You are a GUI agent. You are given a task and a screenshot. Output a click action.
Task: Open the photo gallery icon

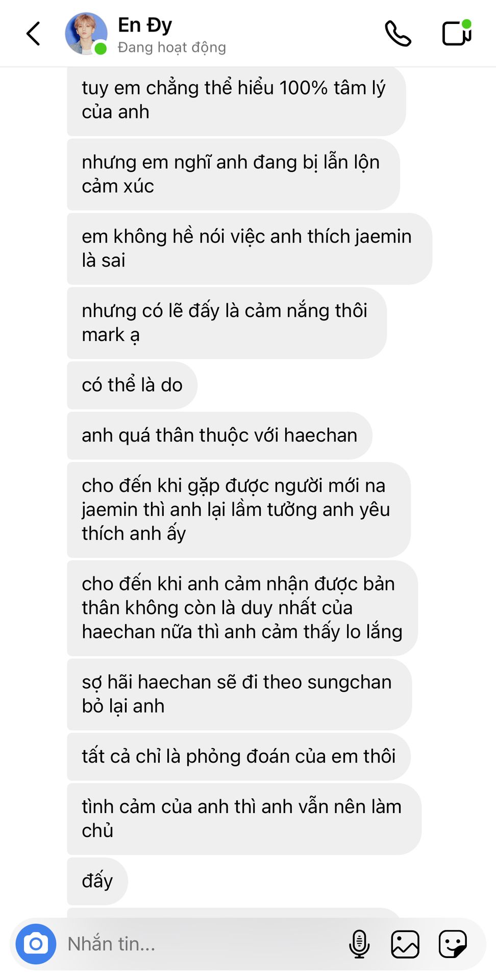click(405, 944)
